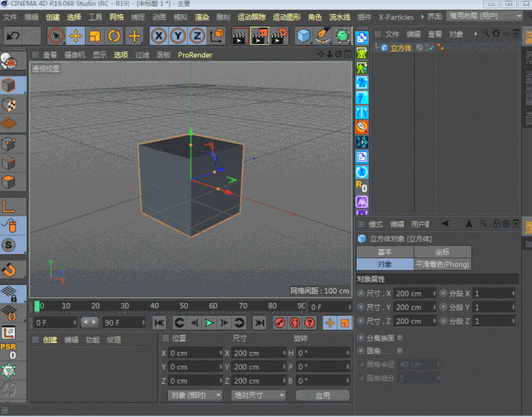Click the R0 plugin icon
The height and width of the screenshot is (417, 532).
point(362,187)
